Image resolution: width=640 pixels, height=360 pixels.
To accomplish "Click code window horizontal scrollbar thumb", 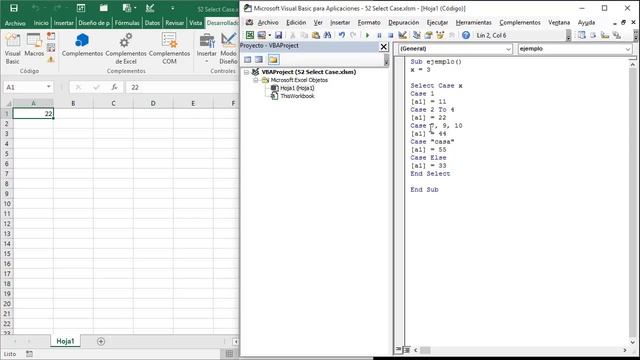I will pyautogui.click(x=425, y=350).
